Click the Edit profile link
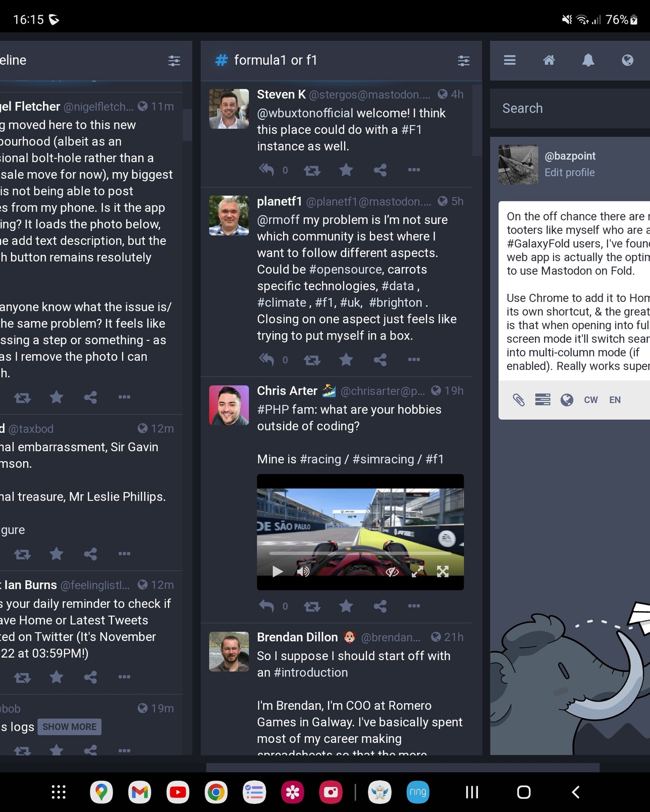 pos(569,173)
